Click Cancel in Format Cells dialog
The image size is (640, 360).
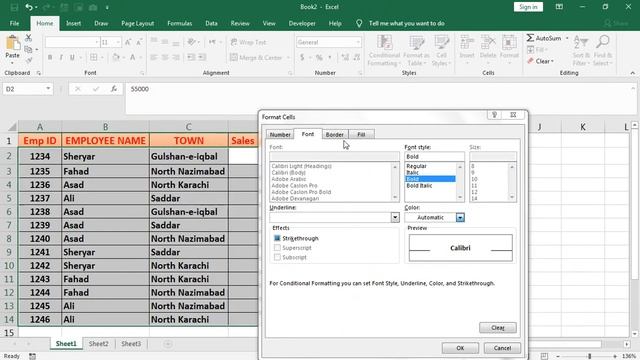[502, 348]
